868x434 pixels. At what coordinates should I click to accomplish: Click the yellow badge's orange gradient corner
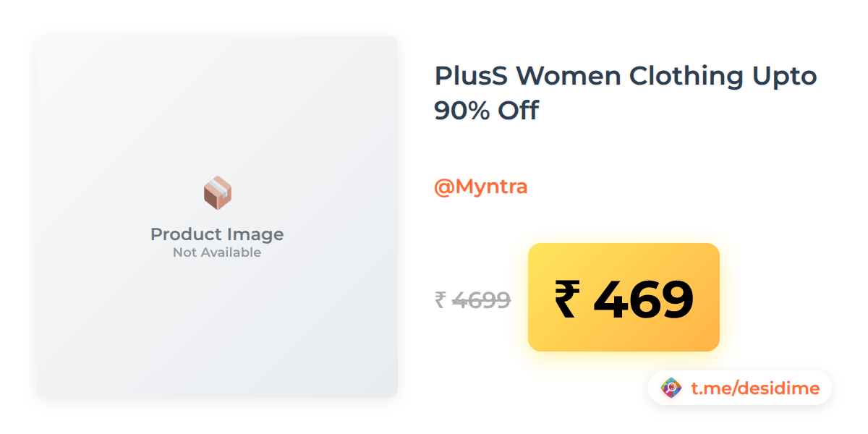pos(705,339)
